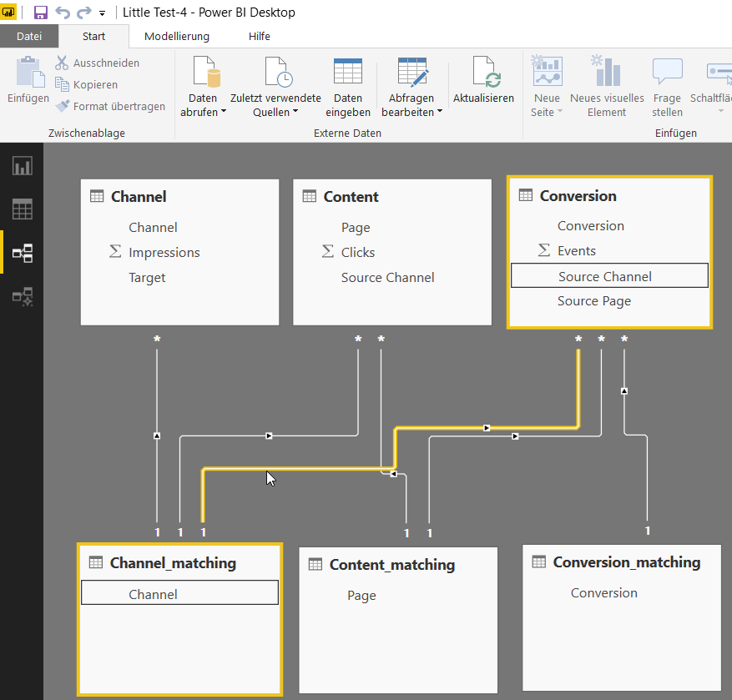The height and width of the screenshot is (700, 732).
Task: Click table icon beside Content_matching title
Action: coord(316,564)
